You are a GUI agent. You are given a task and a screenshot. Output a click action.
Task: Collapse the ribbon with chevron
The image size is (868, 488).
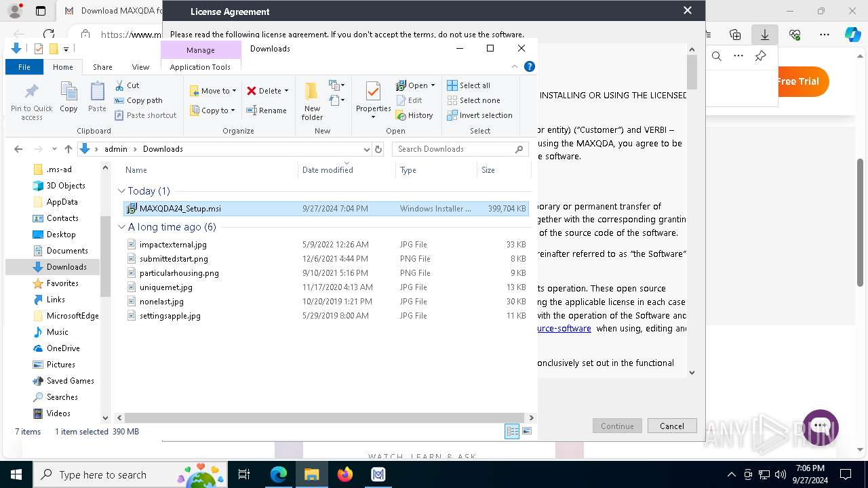coord(515,66)
